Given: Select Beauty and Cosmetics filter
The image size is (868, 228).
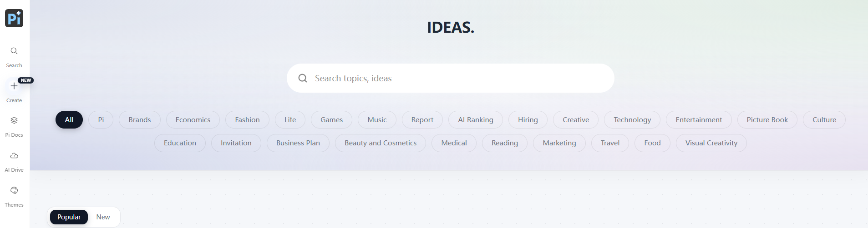Looking at the screenshot, I should pos(381,143).
